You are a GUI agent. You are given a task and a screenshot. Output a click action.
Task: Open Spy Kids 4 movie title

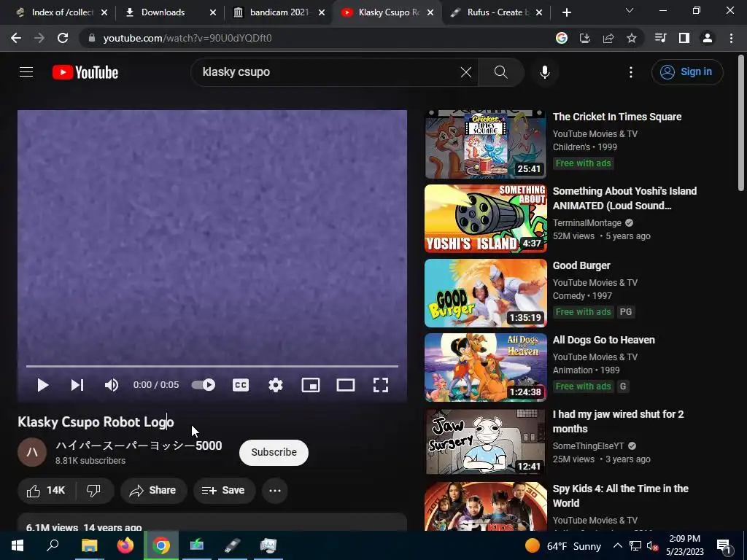(x=620, y=496)
